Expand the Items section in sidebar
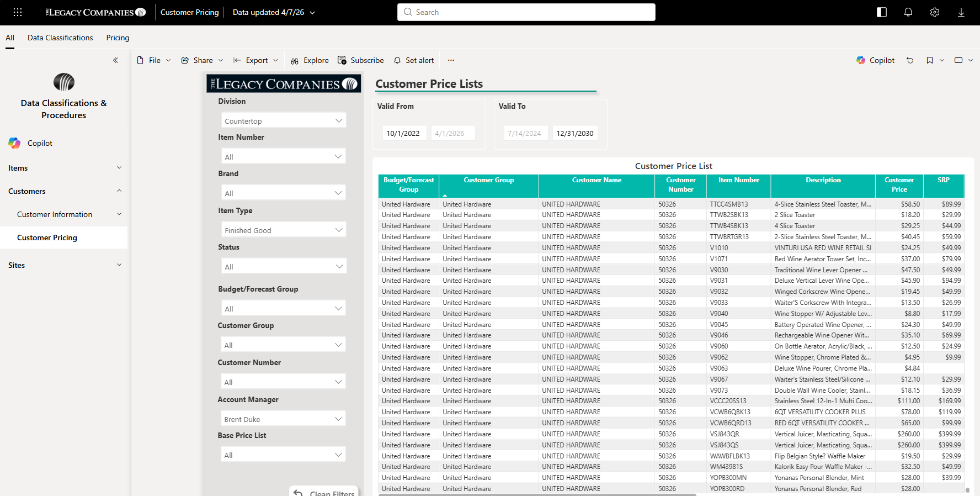Image resolution: width=980 pixels, height=496 pixels. coord(64,168)
